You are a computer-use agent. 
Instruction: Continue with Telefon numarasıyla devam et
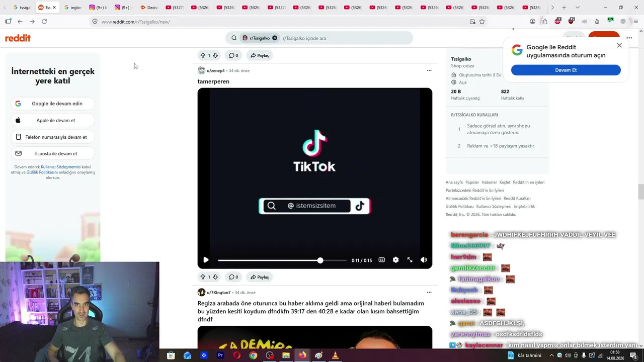53,137
